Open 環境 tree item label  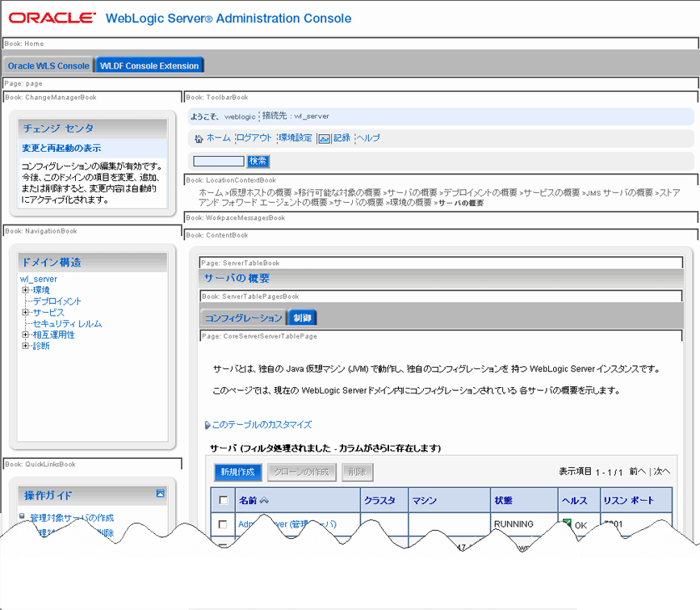point(41,290)
